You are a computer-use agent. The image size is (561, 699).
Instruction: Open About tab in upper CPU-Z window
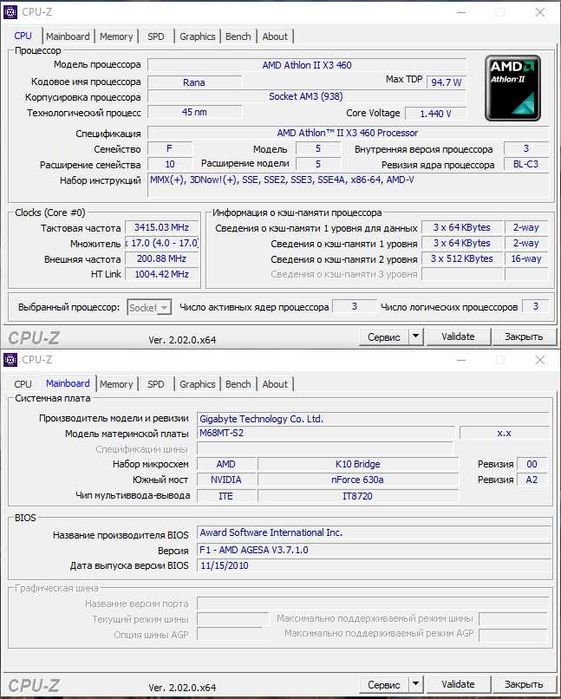click(275, 37)
